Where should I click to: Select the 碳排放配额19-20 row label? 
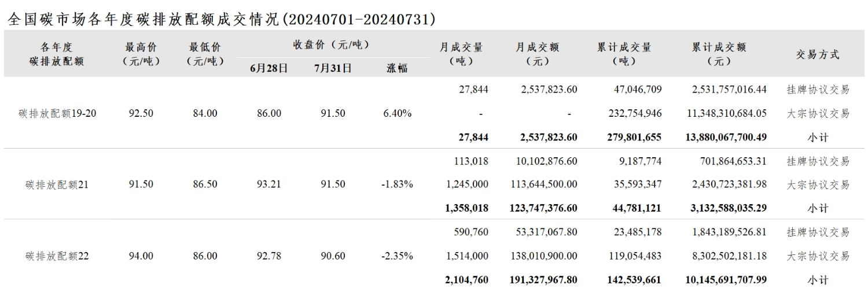57,113
